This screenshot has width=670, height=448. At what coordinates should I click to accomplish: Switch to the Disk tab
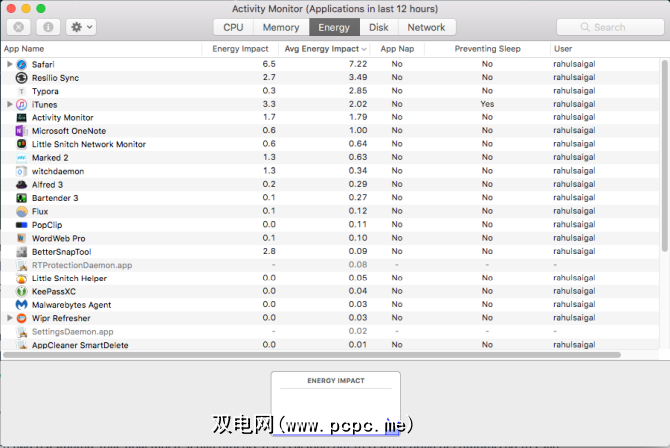(x=379, y=27)
